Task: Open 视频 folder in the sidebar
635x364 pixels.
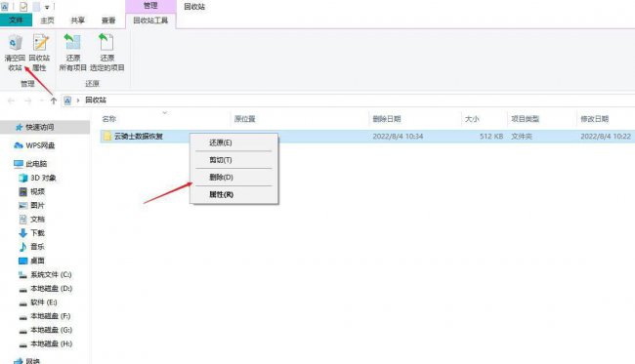Action: [x=38, y=191]
